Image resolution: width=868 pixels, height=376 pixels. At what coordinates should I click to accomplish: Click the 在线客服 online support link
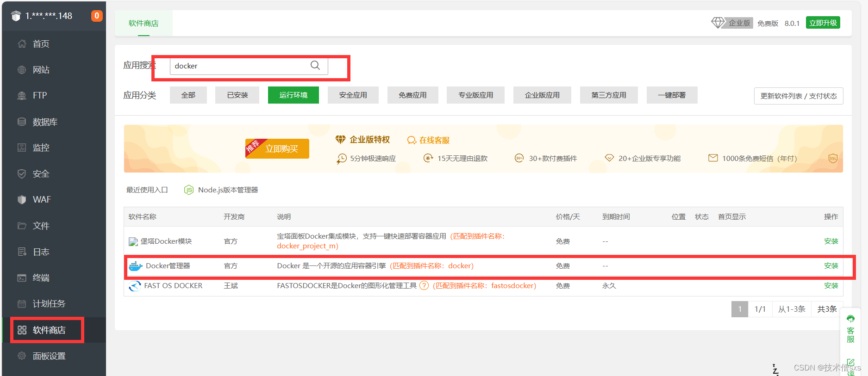click(428, 140)
